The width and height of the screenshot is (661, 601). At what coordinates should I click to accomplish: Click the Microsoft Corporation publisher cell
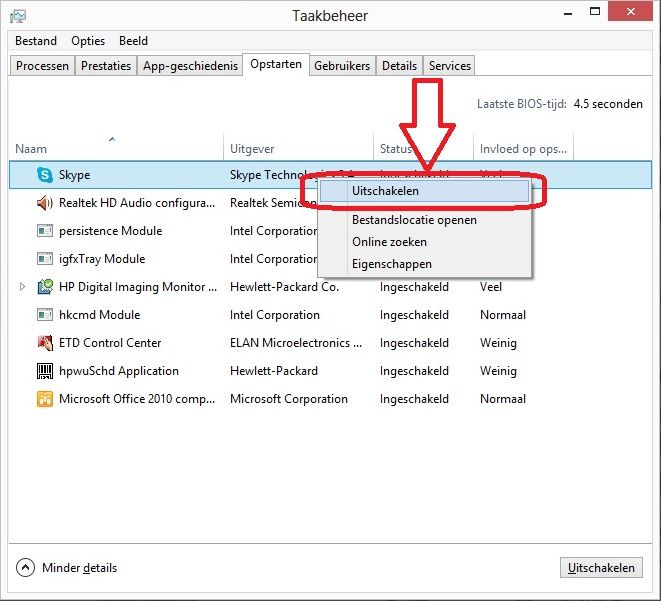[x=289, y=399]
